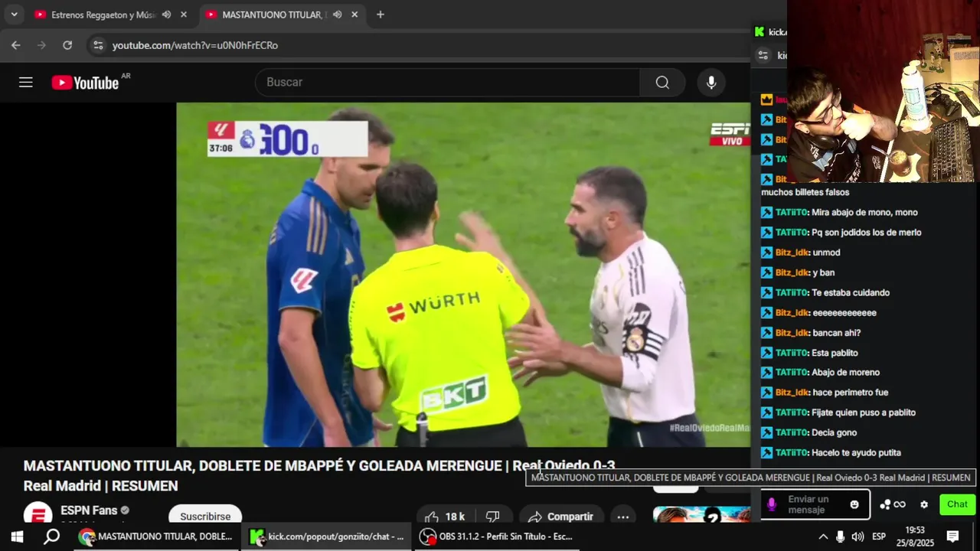
Task: Click the 'Fijate quien puso a pablito' message
Action: point(864,412)
